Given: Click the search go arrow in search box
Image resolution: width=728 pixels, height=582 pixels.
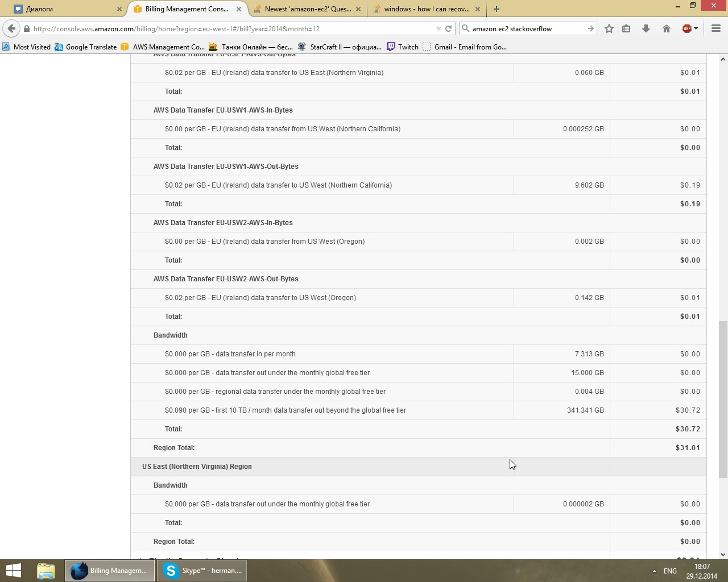Looking at the screenshot, I should (590, 28).
